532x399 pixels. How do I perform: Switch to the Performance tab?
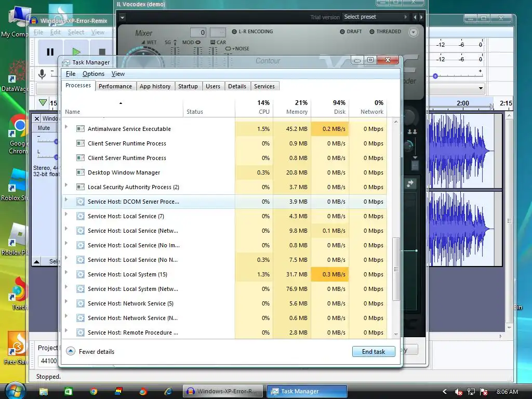point(115,87)
